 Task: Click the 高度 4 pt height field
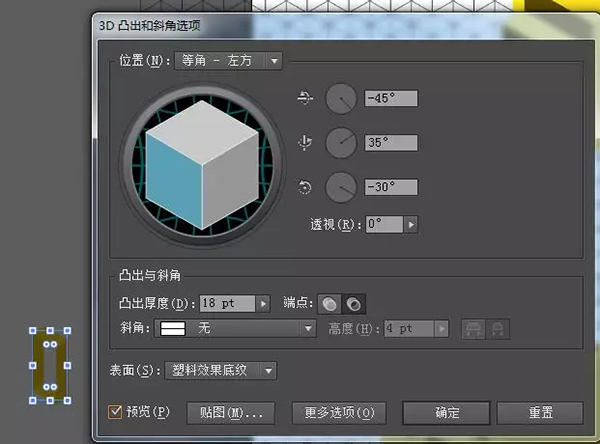pos(409,329)
